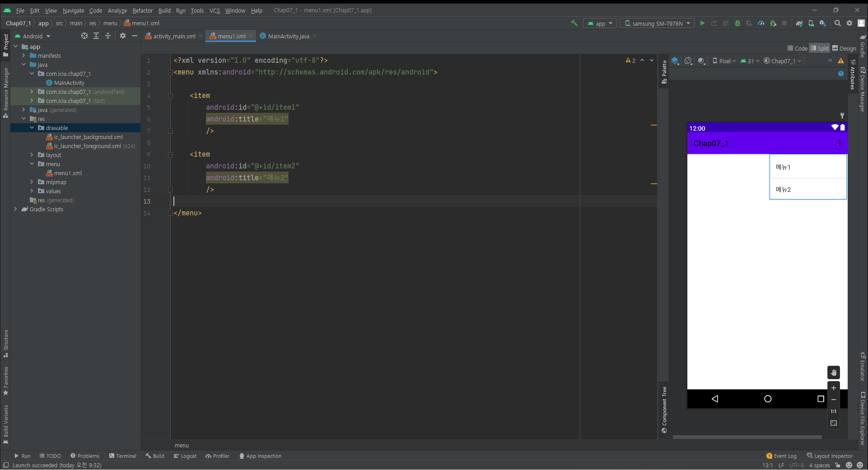Image resolution: width=868 pixels, height=470 pixels.
Task: Zoom in the preview with plus button
Action: tap(834, 388)
